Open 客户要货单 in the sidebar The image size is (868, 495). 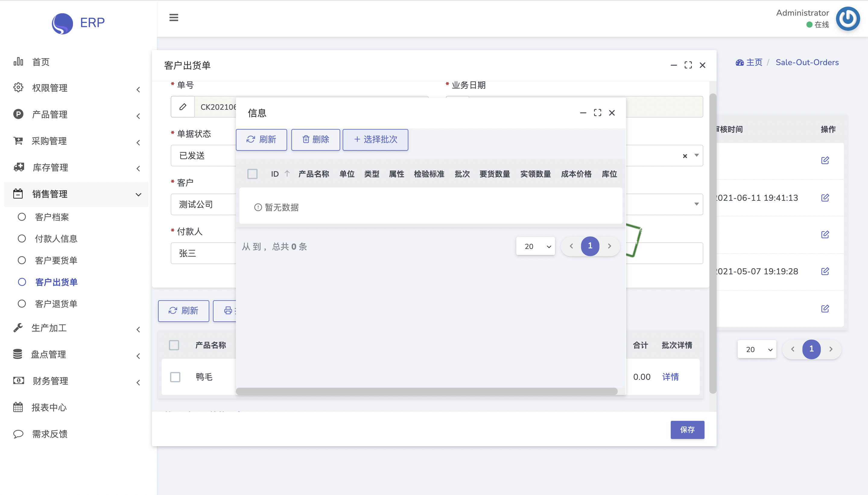coord(56,260)
